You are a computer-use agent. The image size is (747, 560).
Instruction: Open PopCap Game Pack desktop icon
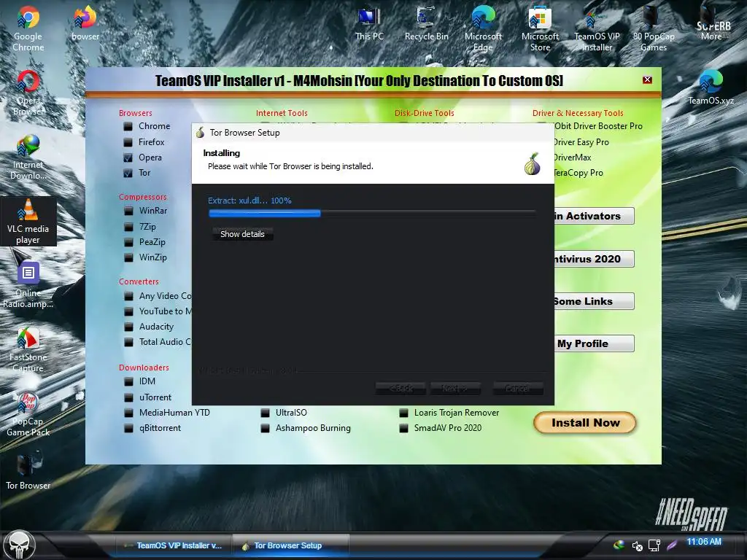(x=28, y=414)
